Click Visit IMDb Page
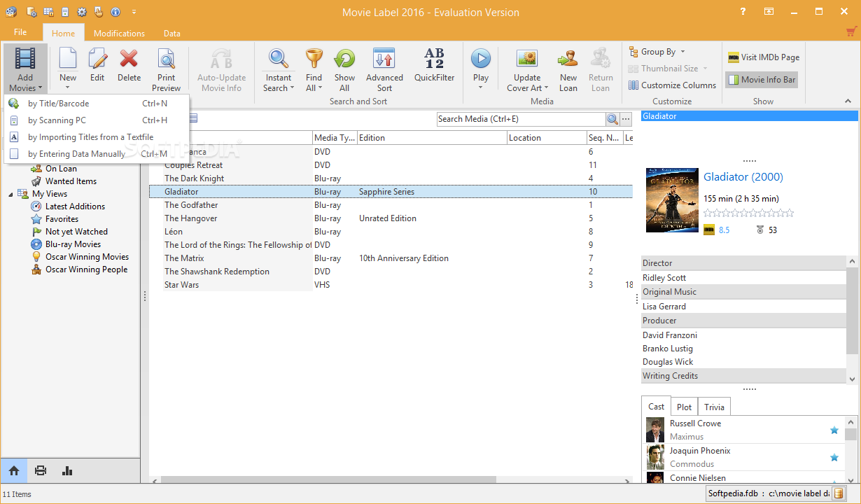861x504 pixels. [x=763, y=57]
